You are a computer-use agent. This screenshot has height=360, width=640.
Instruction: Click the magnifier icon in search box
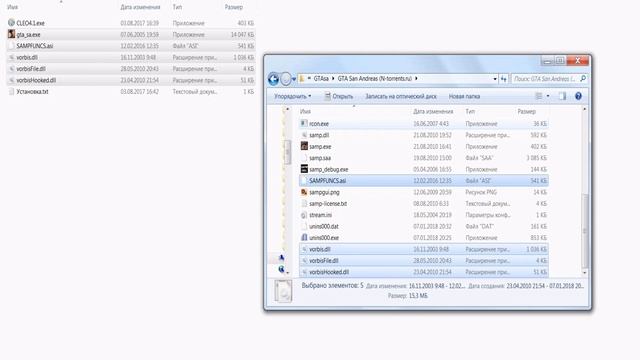[583, 79]
